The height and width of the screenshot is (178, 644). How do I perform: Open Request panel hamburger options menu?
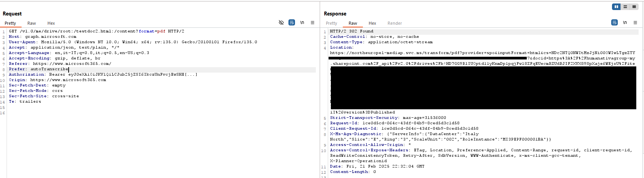click(x=313, y=23)
